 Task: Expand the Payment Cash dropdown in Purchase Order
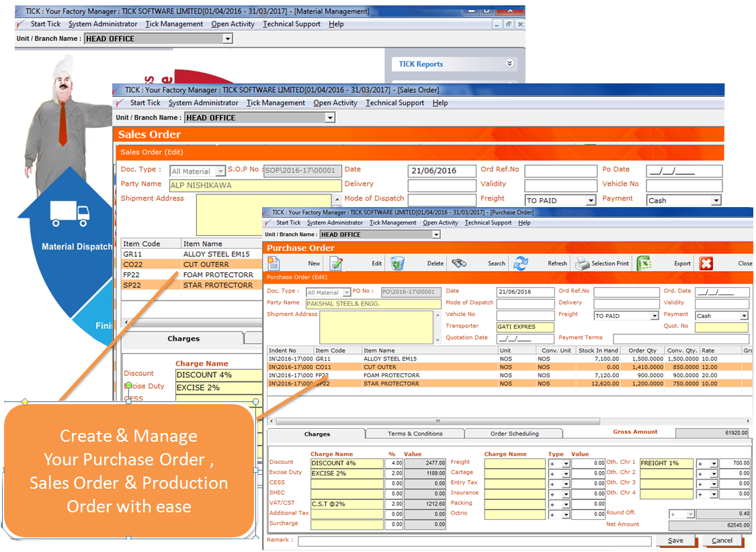tap(745, 315)
